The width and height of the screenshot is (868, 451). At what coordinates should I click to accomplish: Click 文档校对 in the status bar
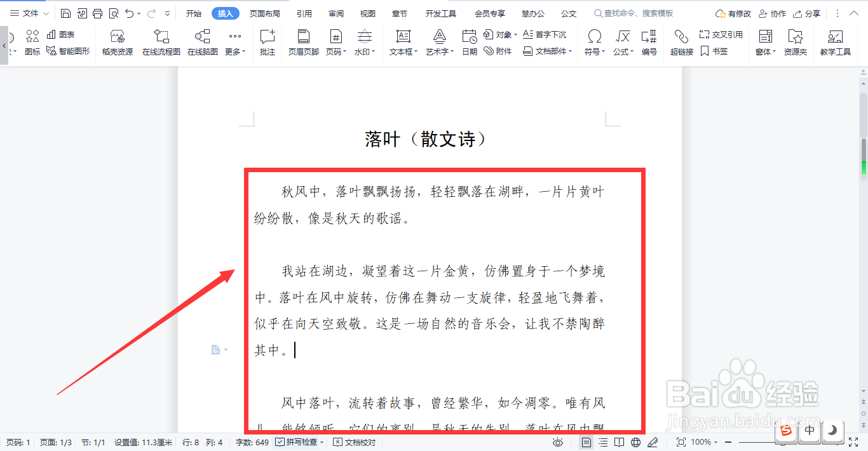pos(355,442)
